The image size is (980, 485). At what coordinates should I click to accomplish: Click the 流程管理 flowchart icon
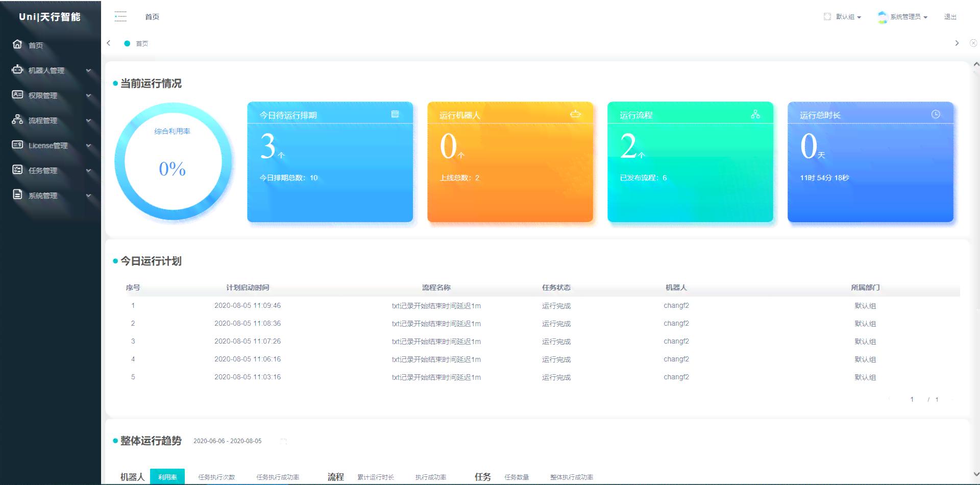17,119
